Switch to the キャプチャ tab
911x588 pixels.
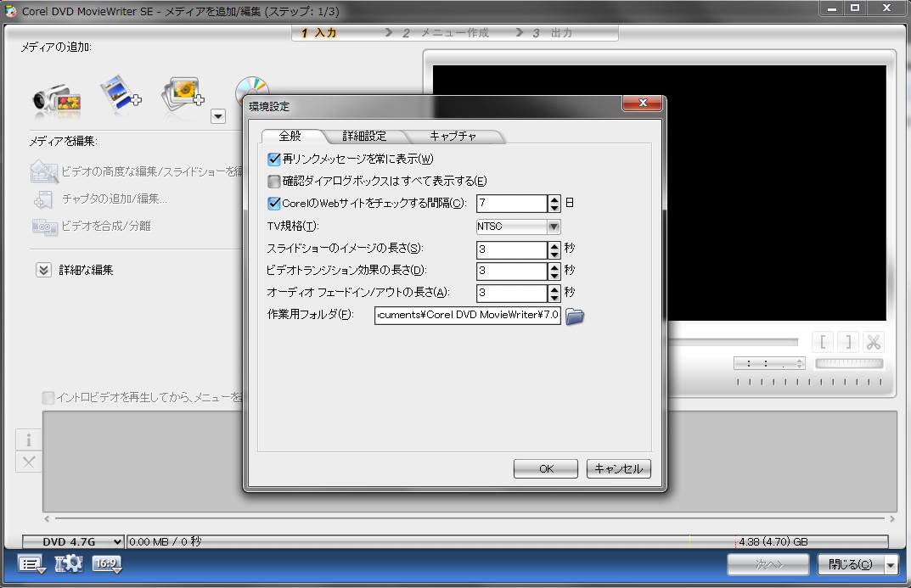click(453, 137)
